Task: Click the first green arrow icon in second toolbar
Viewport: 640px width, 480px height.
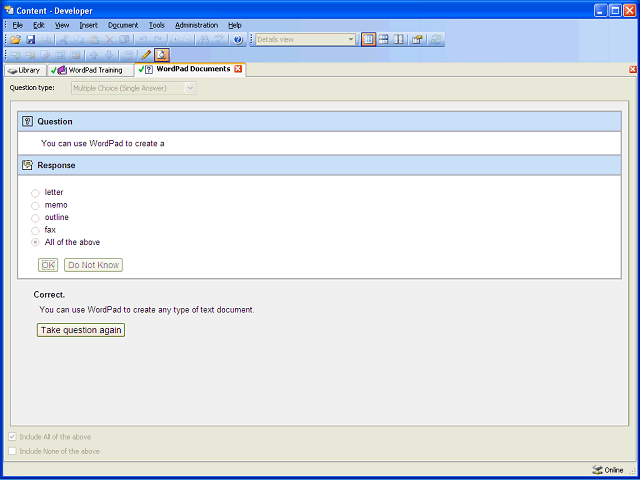Action: [x=16, y=55]
